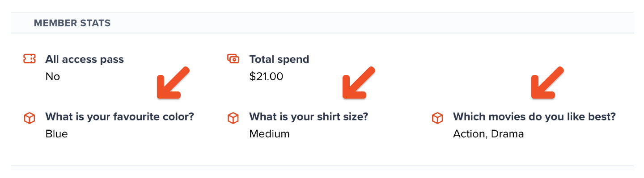
Task: Open the Which movies do you like best? field
Action: pyautogui.click(x=534, y=117)
